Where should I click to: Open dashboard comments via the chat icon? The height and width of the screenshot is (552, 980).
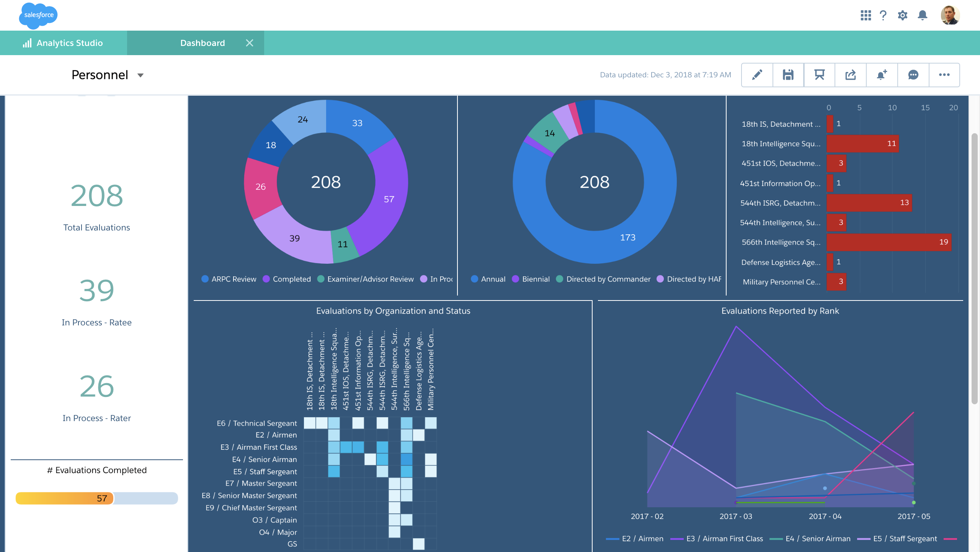coord(913,75)
